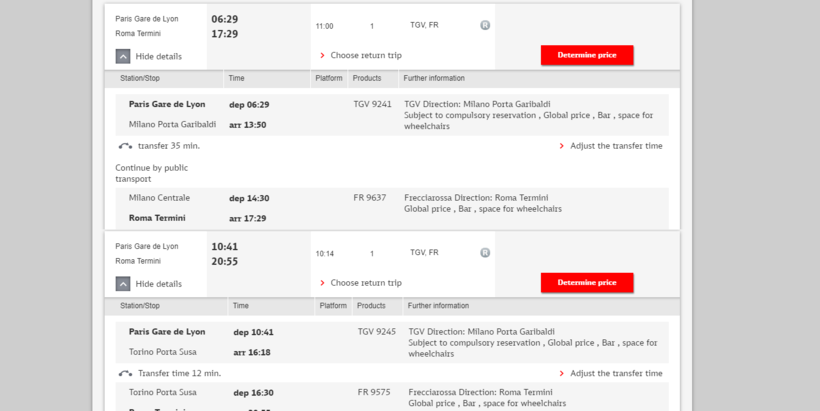
Task: Click the Milano Centrale station stop
Action: [159, 198]
